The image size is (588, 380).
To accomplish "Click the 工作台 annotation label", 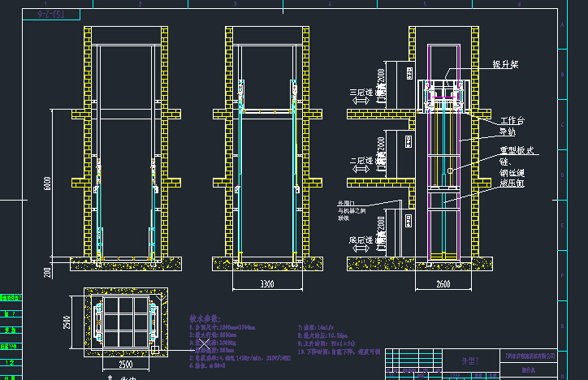I will [x=512, y=120].
